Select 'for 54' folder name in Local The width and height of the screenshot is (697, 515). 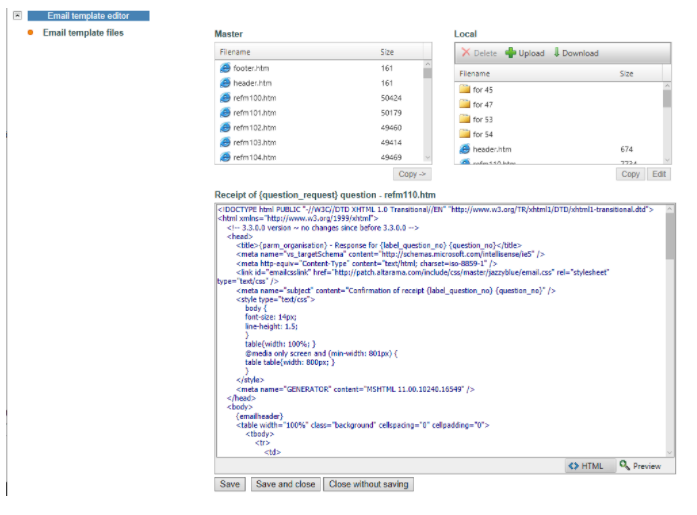[x=483, y=134]
